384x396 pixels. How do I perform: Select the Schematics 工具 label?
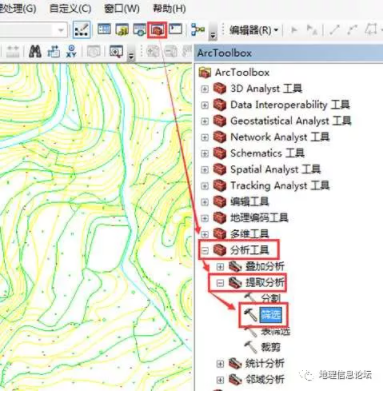click(x=267, y=153)
